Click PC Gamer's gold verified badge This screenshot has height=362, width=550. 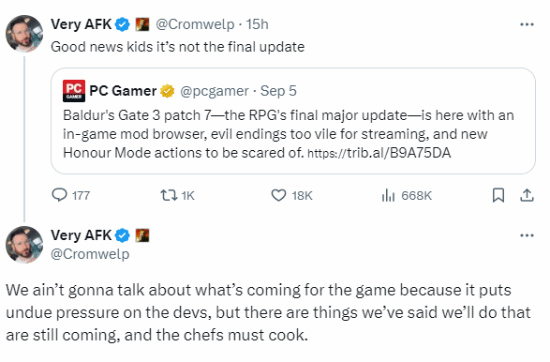[x=167, y=91]
